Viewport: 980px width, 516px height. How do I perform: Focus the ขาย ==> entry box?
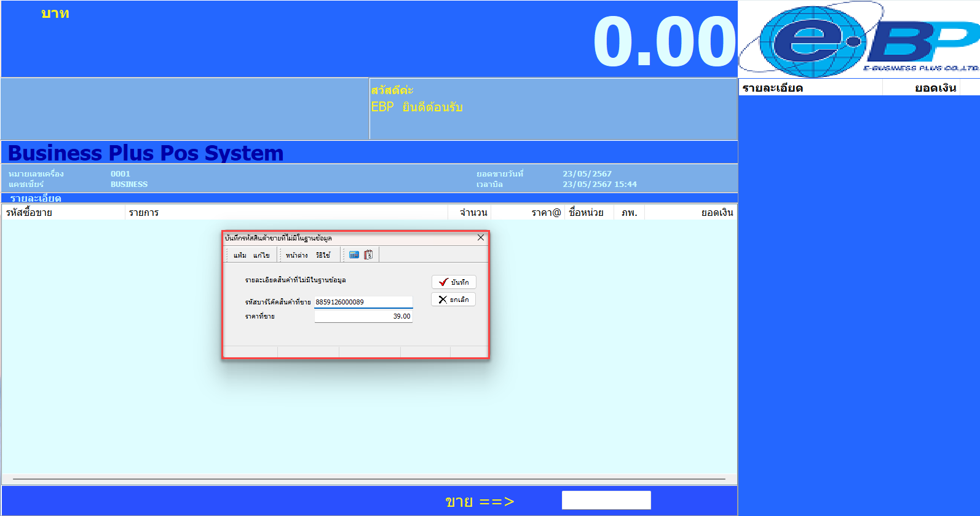(606, 500)
